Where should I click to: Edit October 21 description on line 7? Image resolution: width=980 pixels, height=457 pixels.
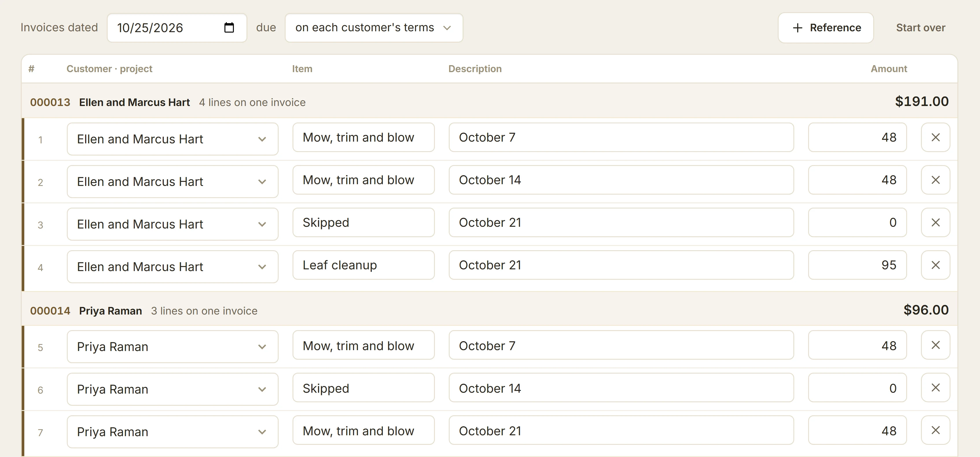point(621,430)
